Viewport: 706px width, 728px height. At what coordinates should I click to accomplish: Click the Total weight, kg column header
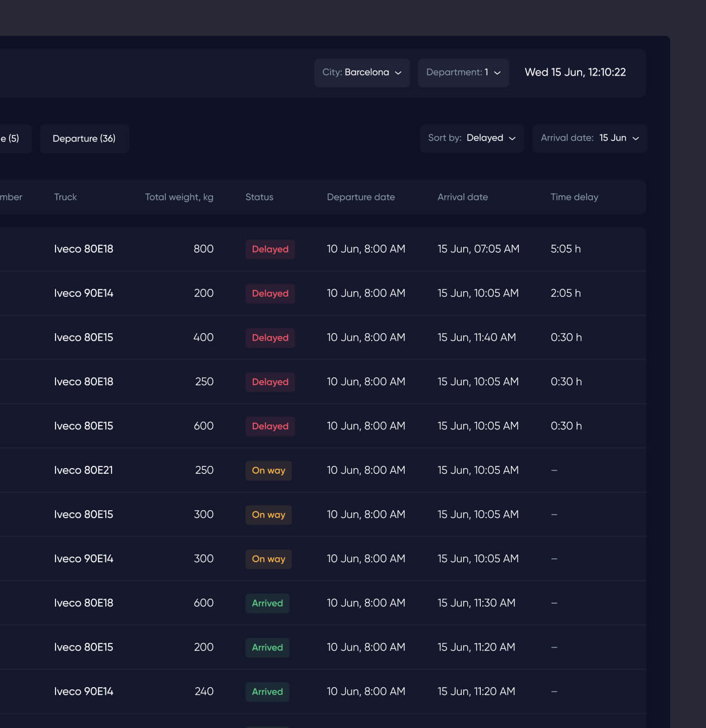179,197
